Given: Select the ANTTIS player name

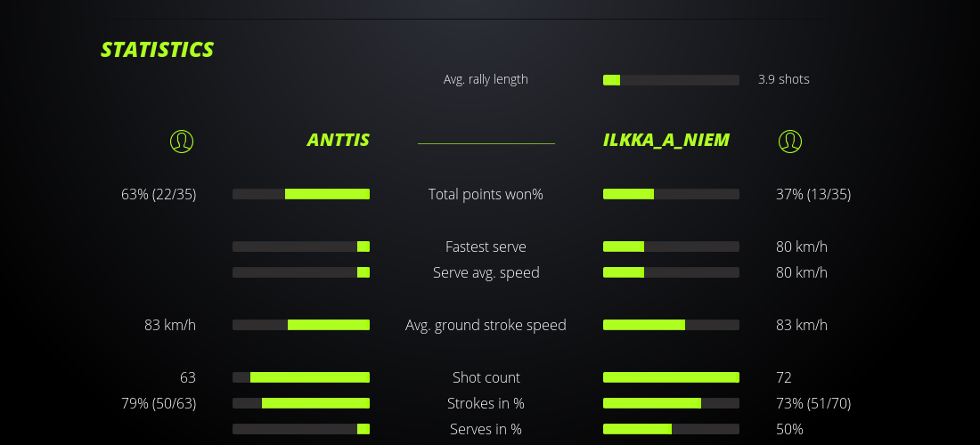Looking at the screenshot, I should (x=338, y=140).
